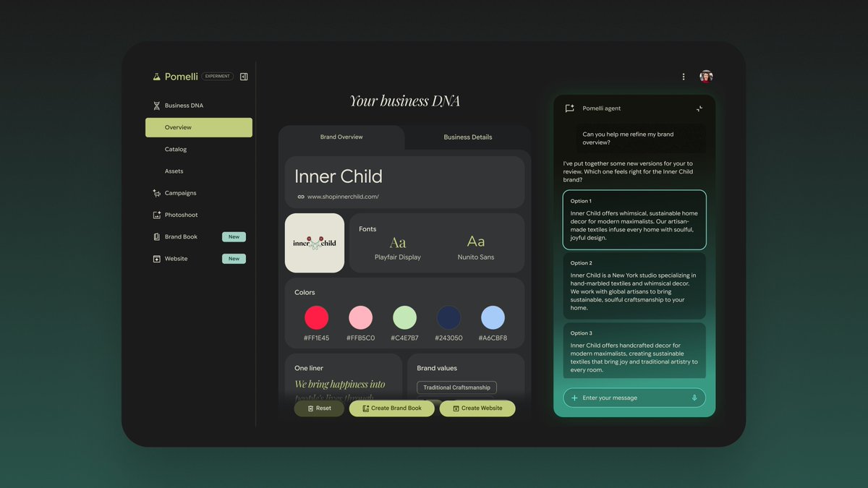Select the pink #FFB5C0 color swatch
The height and width of the screenshot is (488, 868).
(x=360, y=317)
